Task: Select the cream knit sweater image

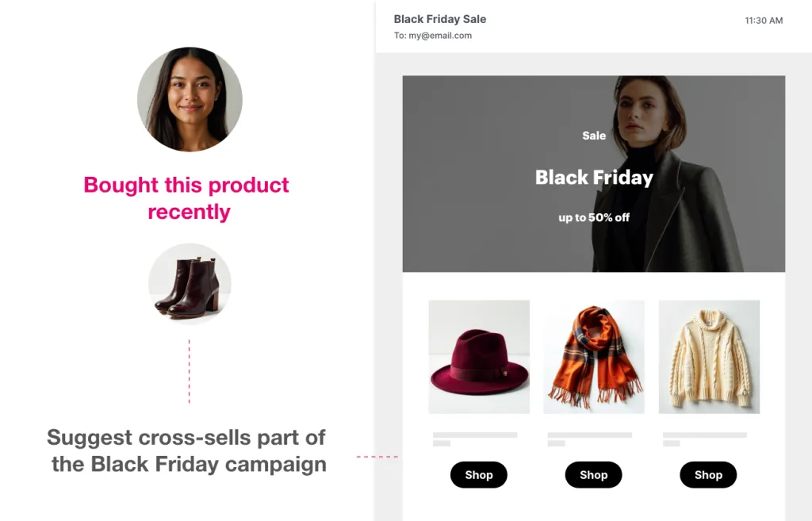Action: click(709, 357)
